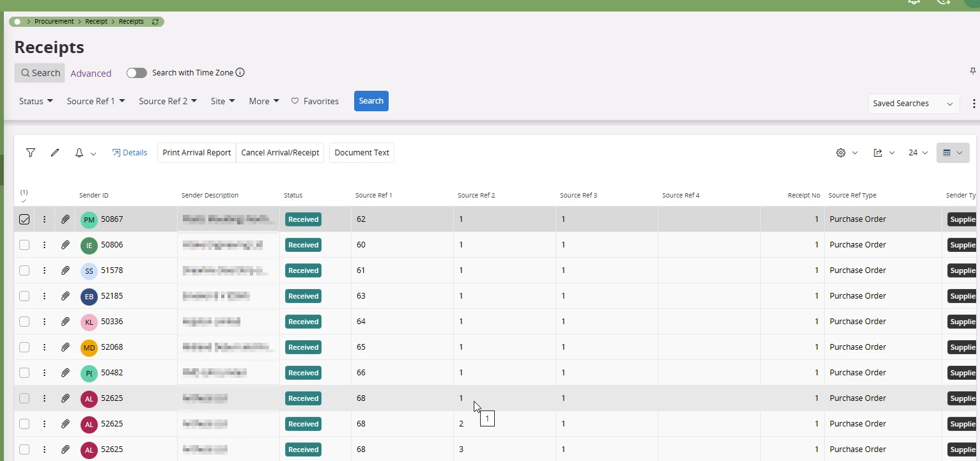Click the home circle icon in breadcrumb
This screenshot has width=980, height=461.
pyautogui.click(x=17, y=22)
